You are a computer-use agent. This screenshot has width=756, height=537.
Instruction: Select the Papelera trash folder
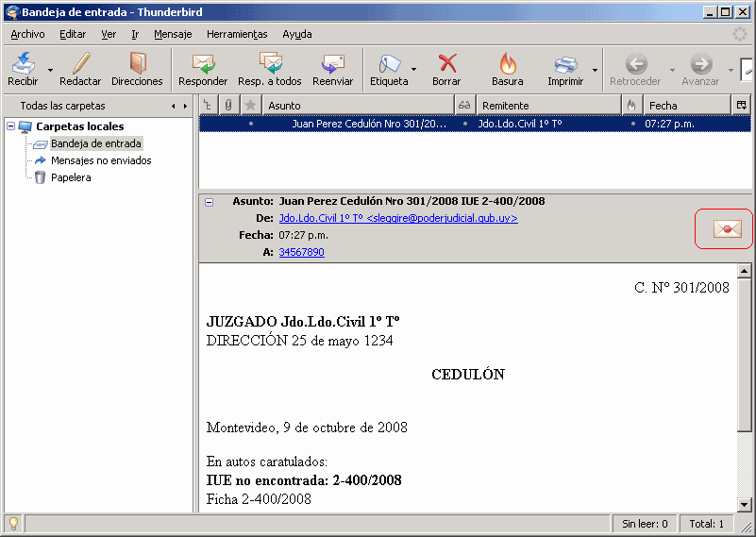(71, 177)
